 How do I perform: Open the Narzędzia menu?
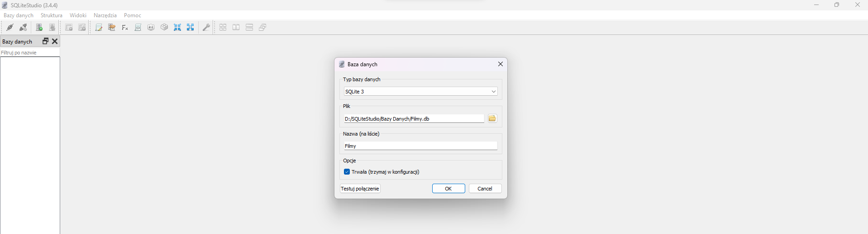[x=105, y=15]
